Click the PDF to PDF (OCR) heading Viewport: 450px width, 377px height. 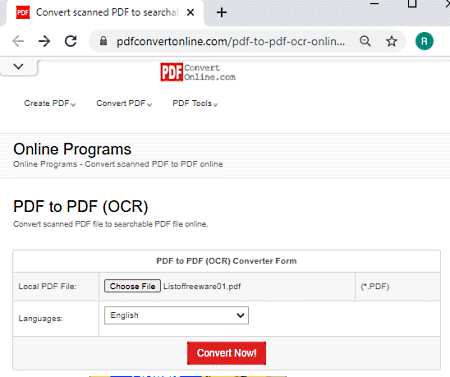click(x=81, y=206)
